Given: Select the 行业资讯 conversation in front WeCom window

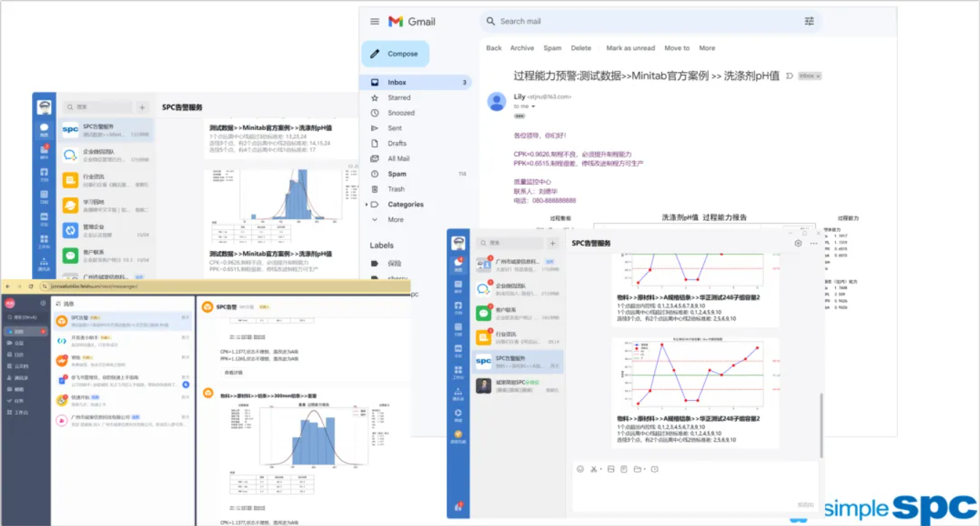Looking at the screenshot, I should (x=517, y=337).
